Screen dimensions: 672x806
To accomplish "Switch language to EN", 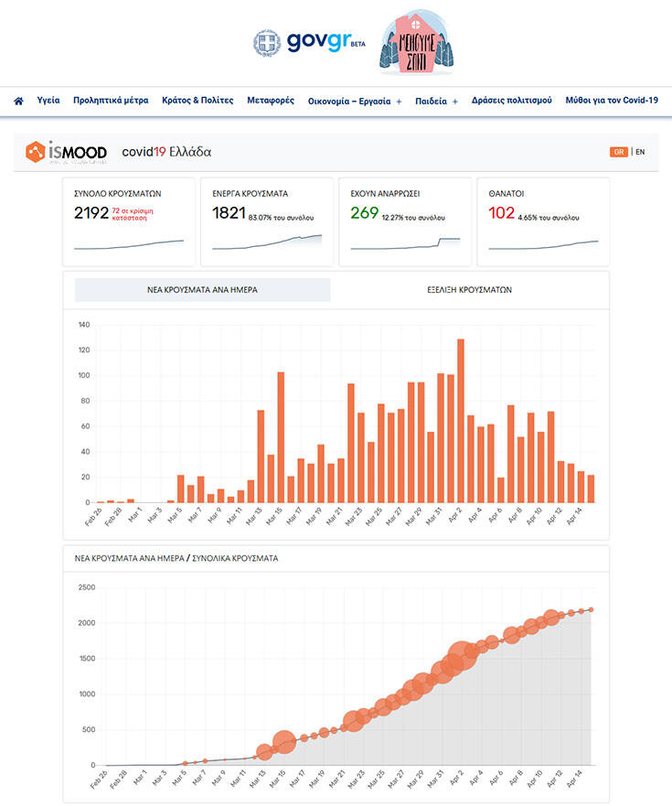I will pos(640,152).
